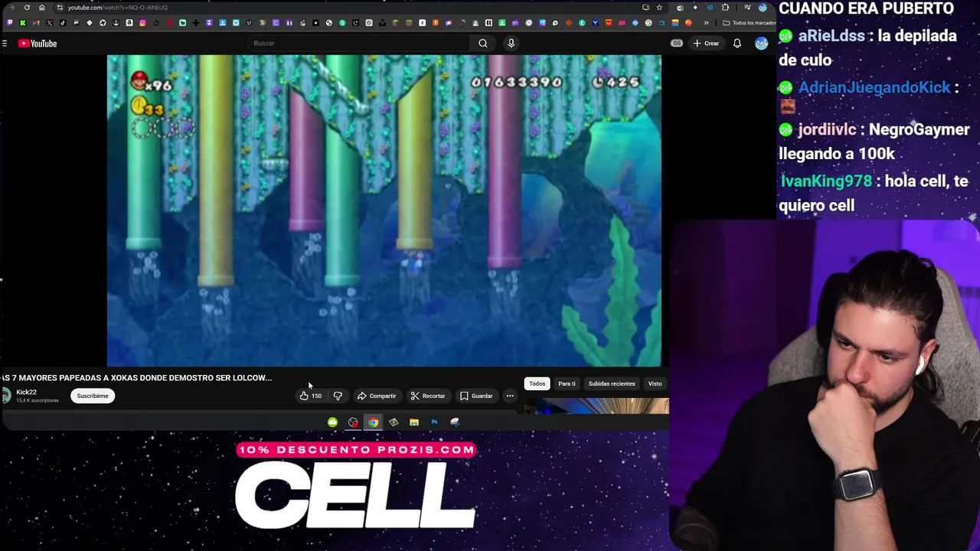The width and height of the screenshot is (980, 551).
Task: Open the YouTube notifications bell
Action: pos(737,44)
